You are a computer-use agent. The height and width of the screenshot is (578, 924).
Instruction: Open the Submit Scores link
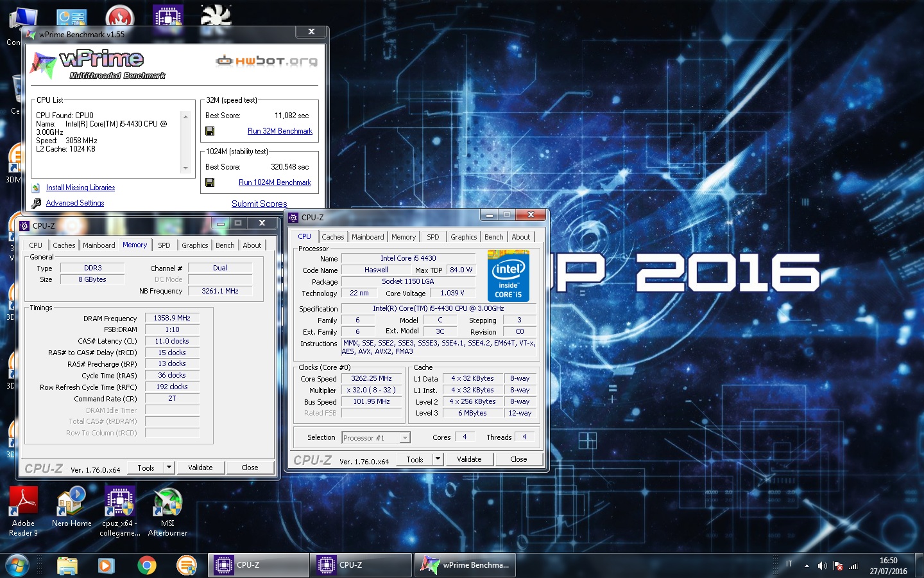(x=259, y=204)
